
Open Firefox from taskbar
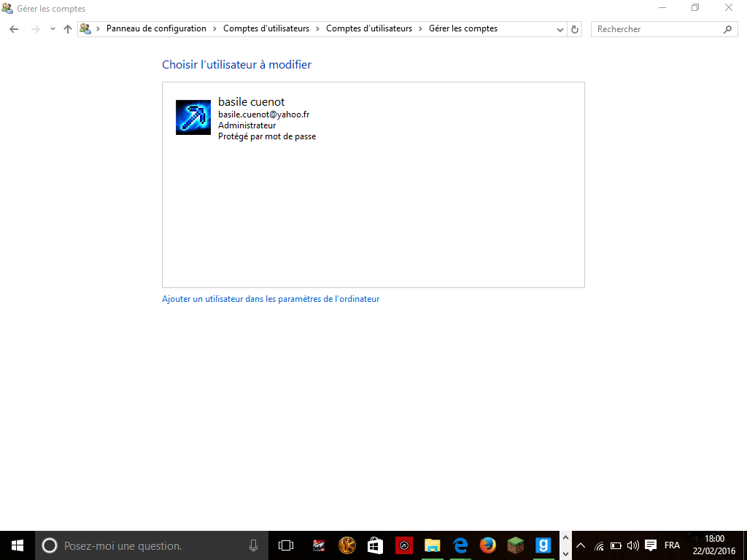click(x=488, y=545)
